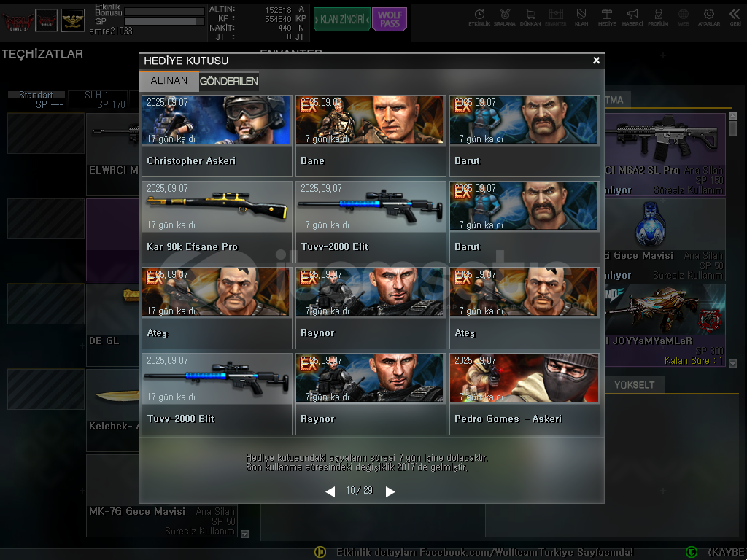Open the HEDİYE gift icon
The width and height of the screenshot is (747, 560).
pos(607,17)
